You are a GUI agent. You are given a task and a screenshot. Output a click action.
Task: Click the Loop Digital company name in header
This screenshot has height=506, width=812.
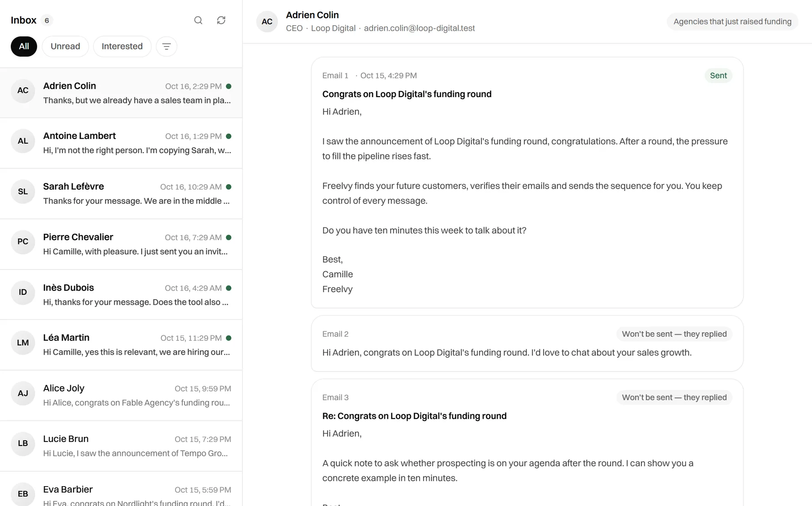coord(333,28)
